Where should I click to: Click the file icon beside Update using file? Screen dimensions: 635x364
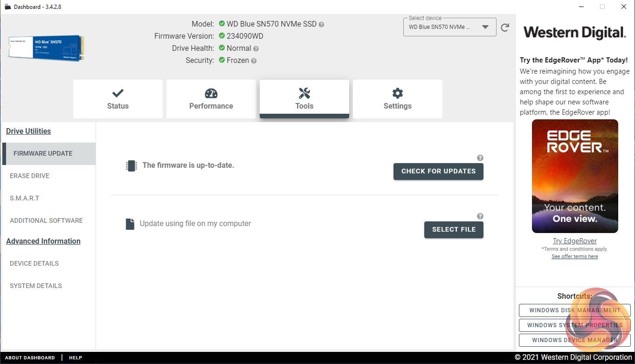[130, 224]
